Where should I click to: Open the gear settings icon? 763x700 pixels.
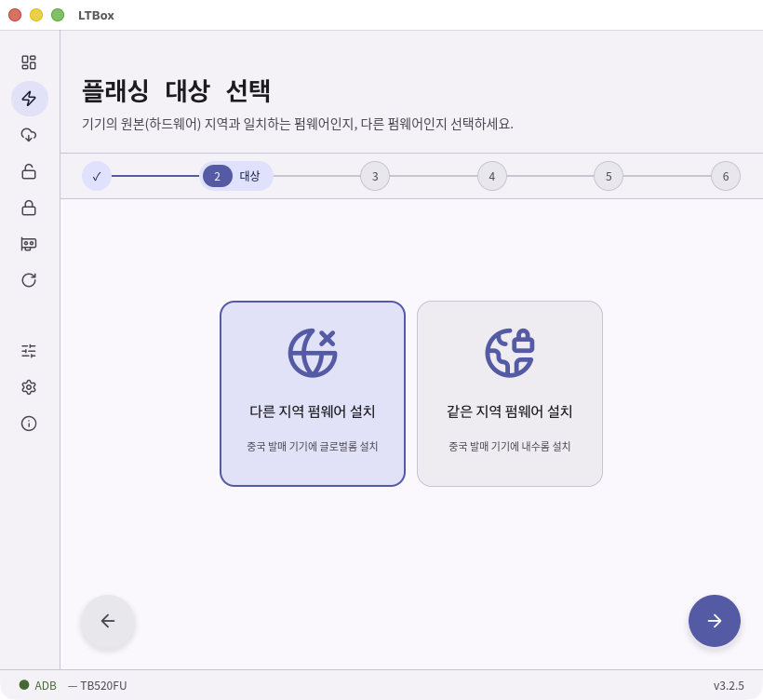[x=29, y=387]
